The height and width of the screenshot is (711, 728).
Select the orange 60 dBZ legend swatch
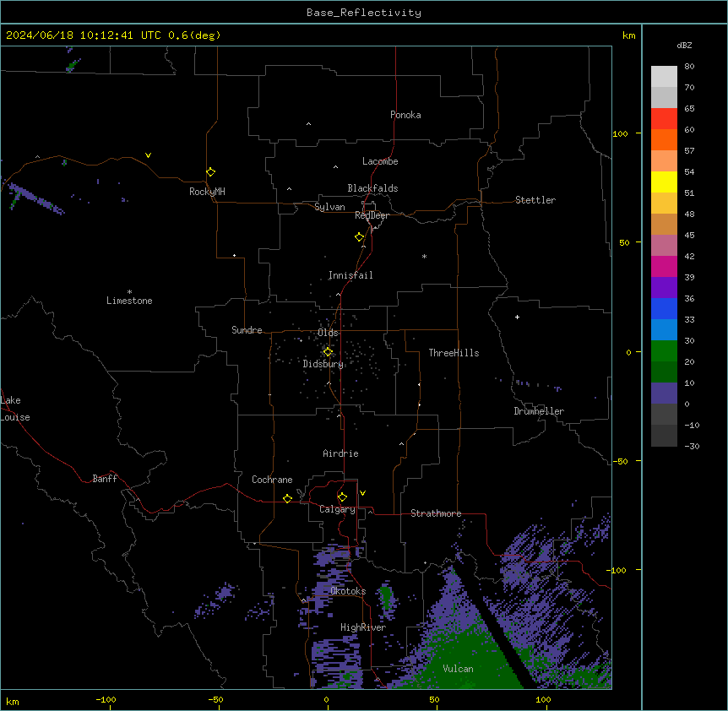pos(664,139)
